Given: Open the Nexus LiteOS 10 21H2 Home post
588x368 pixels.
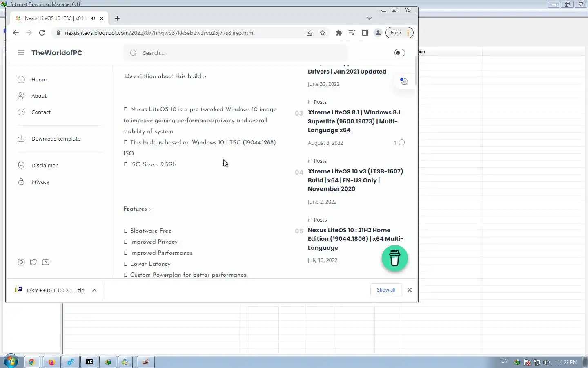Looking at the screenshot, I should [x=355, y=239].
